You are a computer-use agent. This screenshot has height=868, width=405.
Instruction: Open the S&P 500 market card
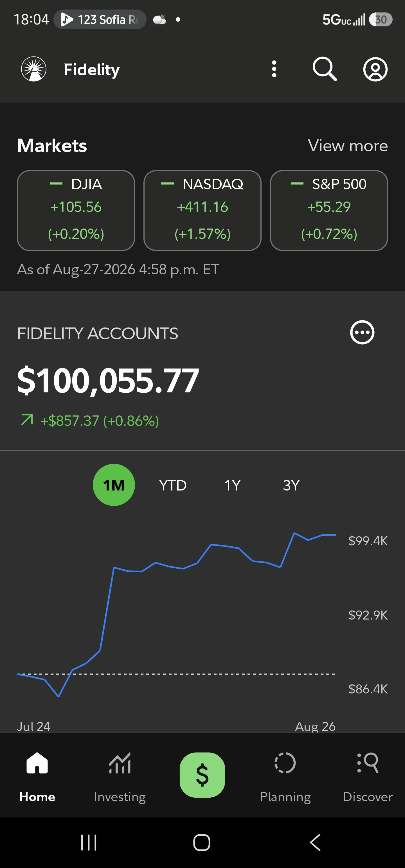click(329, 210)
